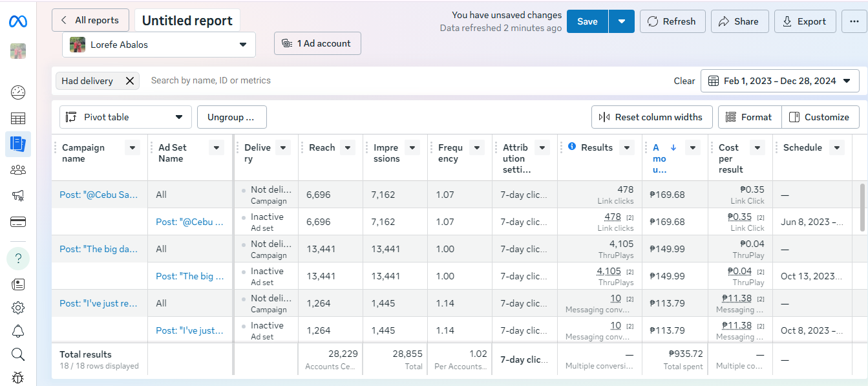Expand the Save options dropdown arrow
The image size is (868, 386).
click(x=621, y=21)
